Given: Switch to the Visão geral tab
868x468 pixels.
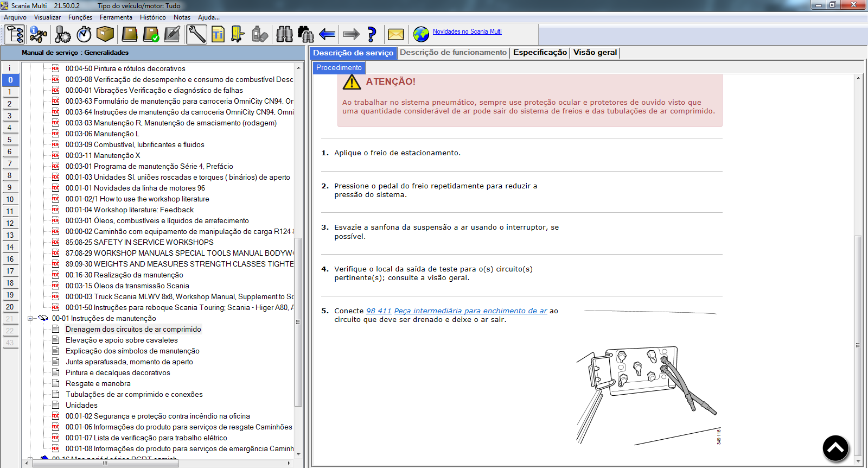Looking at the screenshot, I should click(595, 53).
